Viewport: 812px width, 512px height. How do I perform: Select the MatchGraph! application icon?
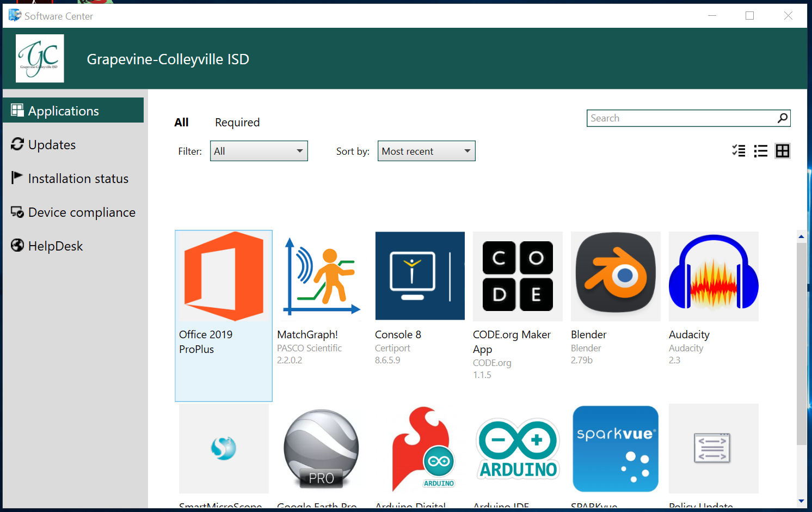click(x=322, y=277)
